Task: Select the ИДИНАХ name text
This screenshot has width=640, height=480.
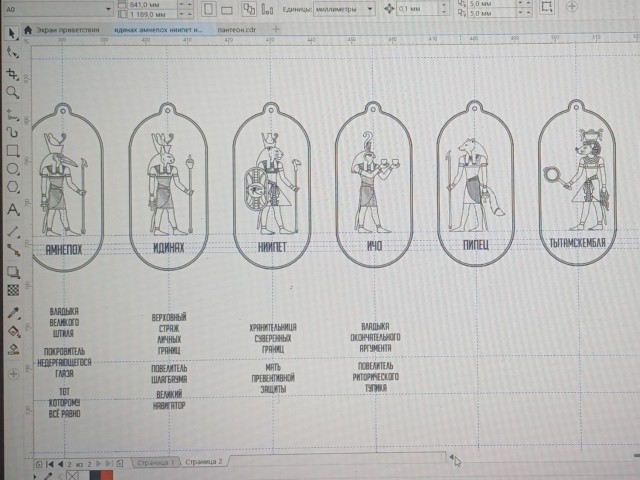Action: pos(169,248)
